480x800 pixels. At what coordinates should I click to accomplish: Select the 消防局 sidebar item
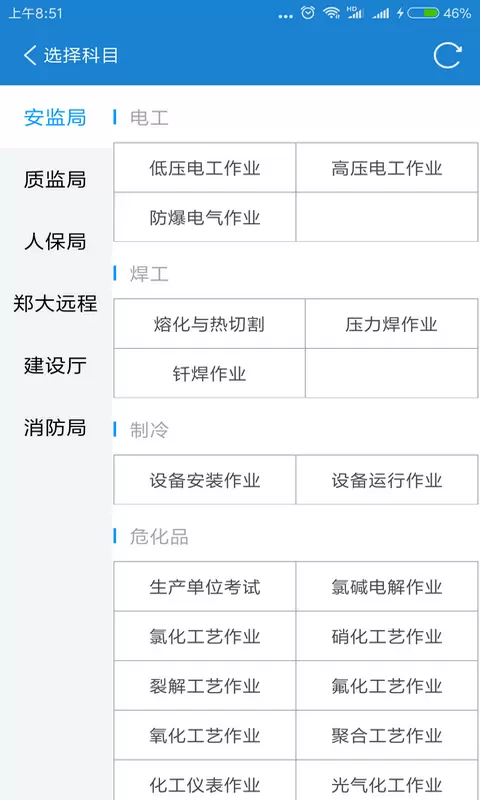[x=55, y=428]
